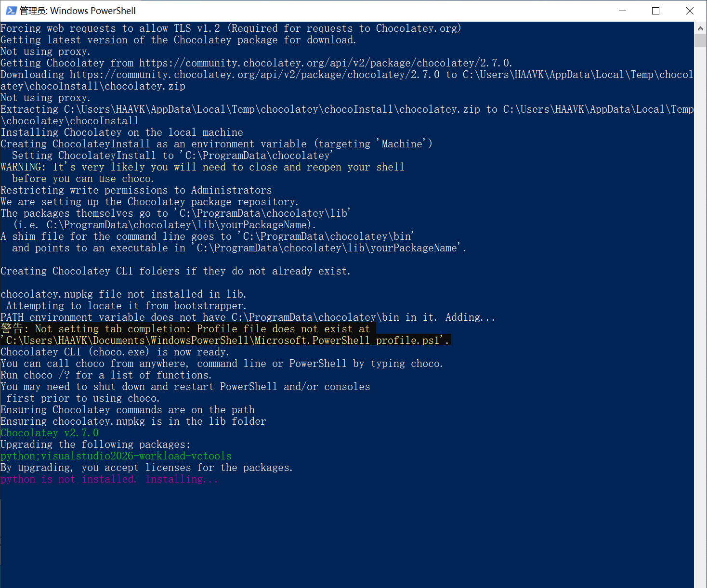Click the 'Restricting write permissions to Administrators' line
This screenshot has width=707, height=588.
click(x=136, y=190)
